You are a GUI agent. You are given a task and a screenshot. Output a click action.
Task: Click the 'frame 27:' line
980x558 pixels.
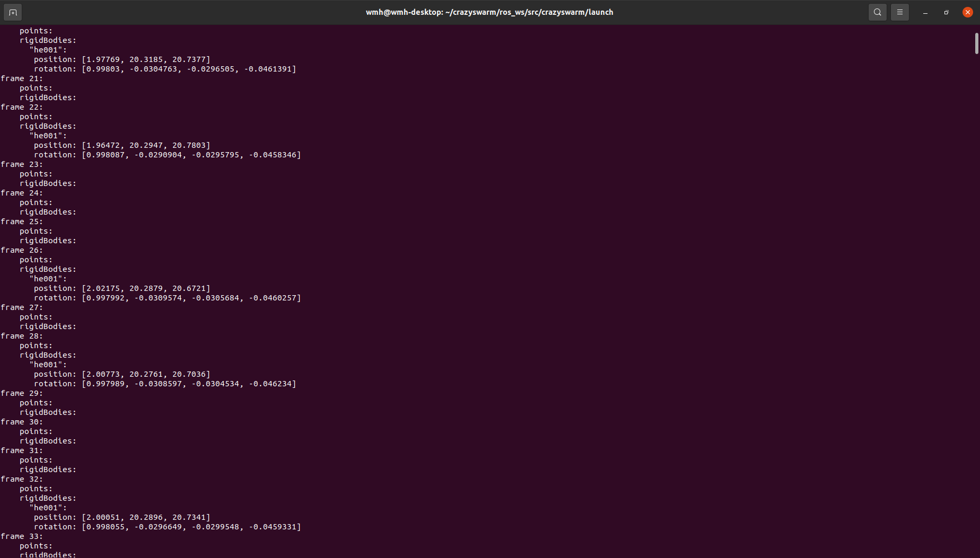click(x=22, y=307)
